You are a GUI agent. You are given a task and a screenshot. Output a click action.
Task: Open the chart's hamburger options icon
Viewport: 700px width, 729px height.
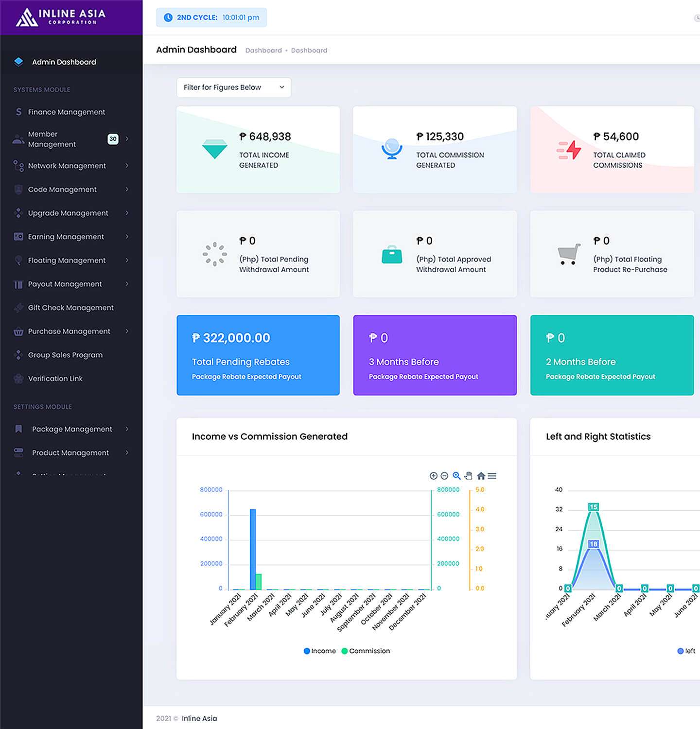[492, 476]
